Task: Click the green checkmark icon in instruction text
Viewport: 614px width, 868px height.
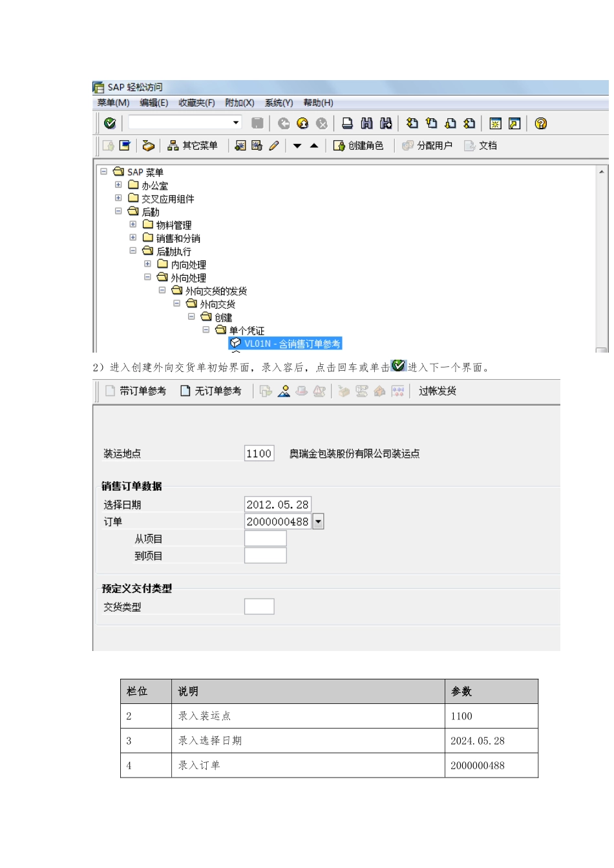Action: [x=398, y=366]
